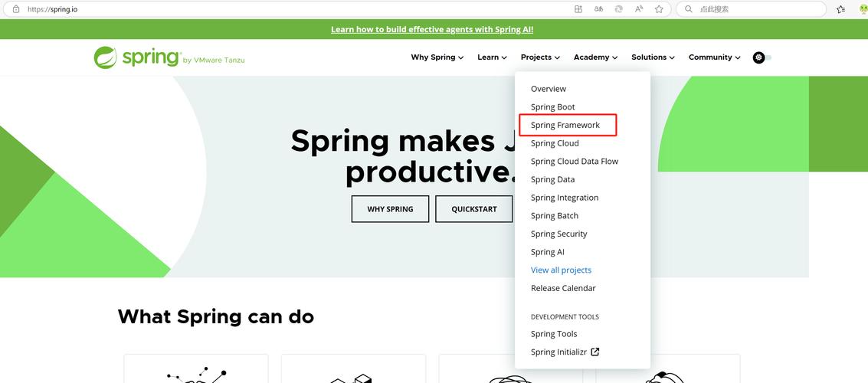
Task: Click the green profile avatar icon
Action: pyautogui.click(x=863, y=9)
